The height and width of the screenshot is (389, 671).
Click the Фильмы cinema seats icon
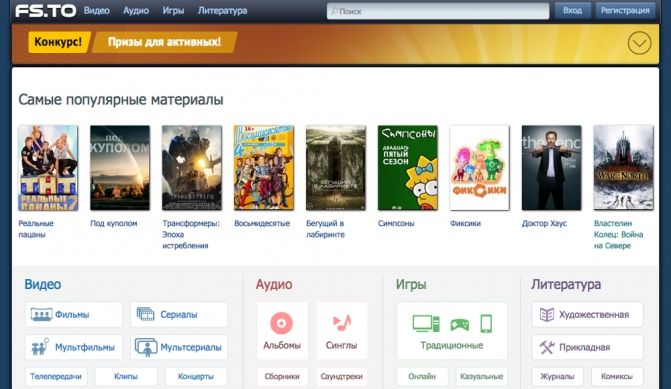(x=41, y=315)
